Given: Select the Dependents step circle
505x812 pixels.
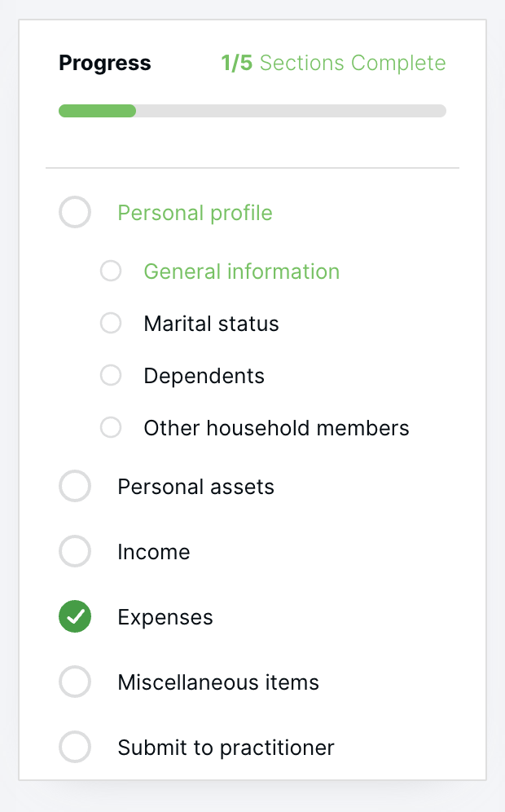Looking at the screenshot, I should click(x=111, y=376).
